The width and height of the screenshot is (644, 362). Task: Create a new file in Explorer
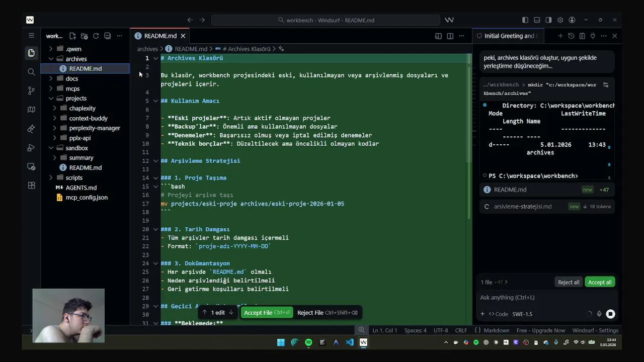click(x=72, y=36)
